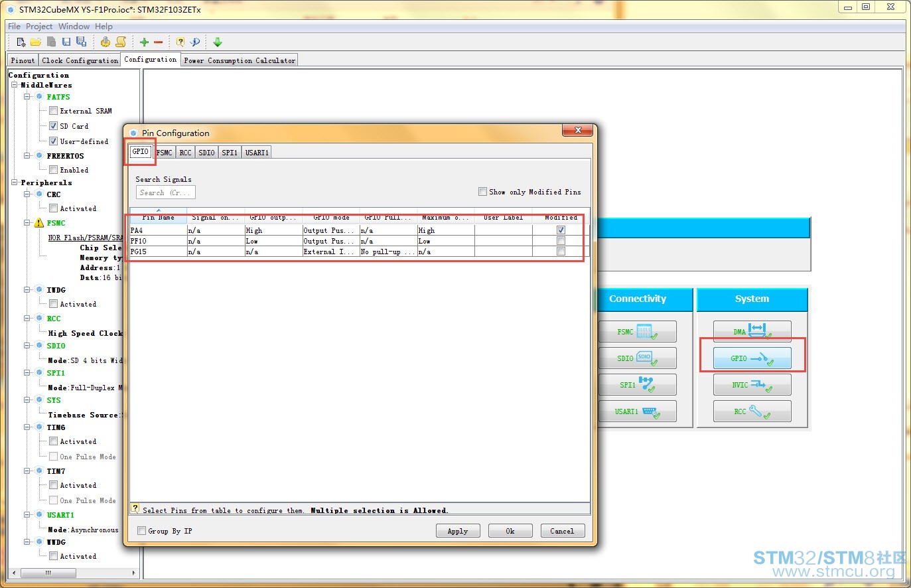Click the cube icon beside TIM6
Image resolution: width=911 pixels, height=588 pixels.
[39, 427]
